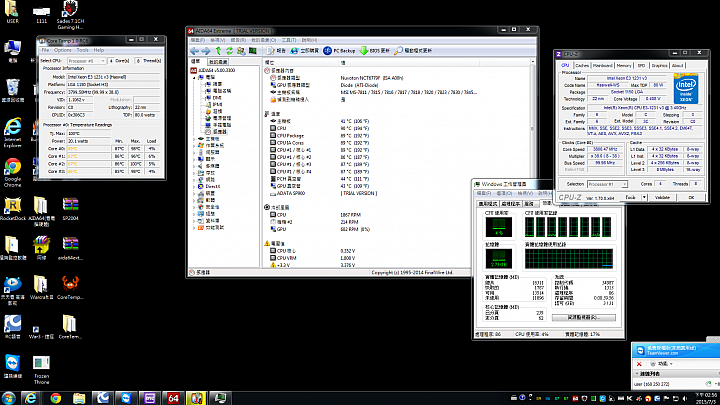The height and width of the screenshot is (405, 720).
Task: Click Tools button in CPU-Z
Action: [630, 197]
